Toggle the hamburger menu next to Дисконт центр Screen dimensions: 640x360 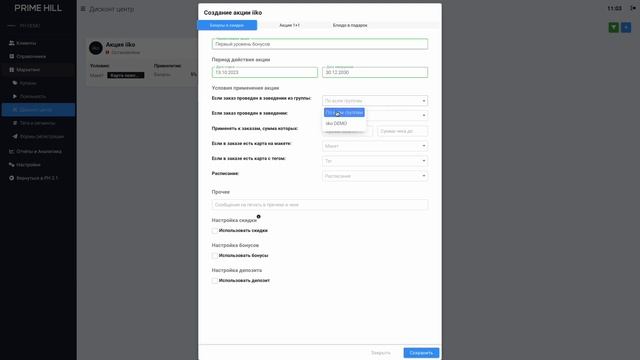point(83,9)
